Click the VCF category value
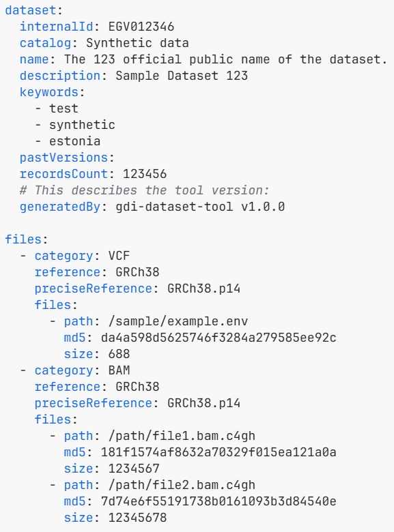Image resolution: width=394 pixels, height=532 pixels. [119, 256]
